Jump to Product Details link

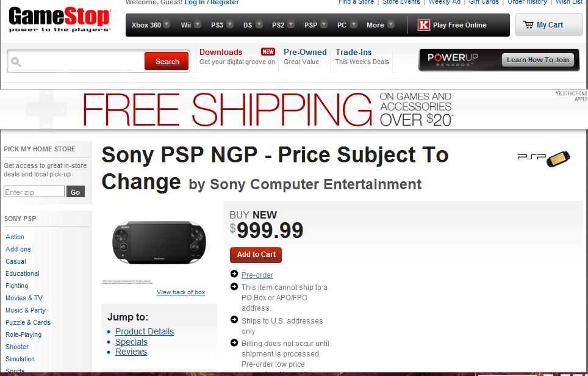click(x=145, y=331)
